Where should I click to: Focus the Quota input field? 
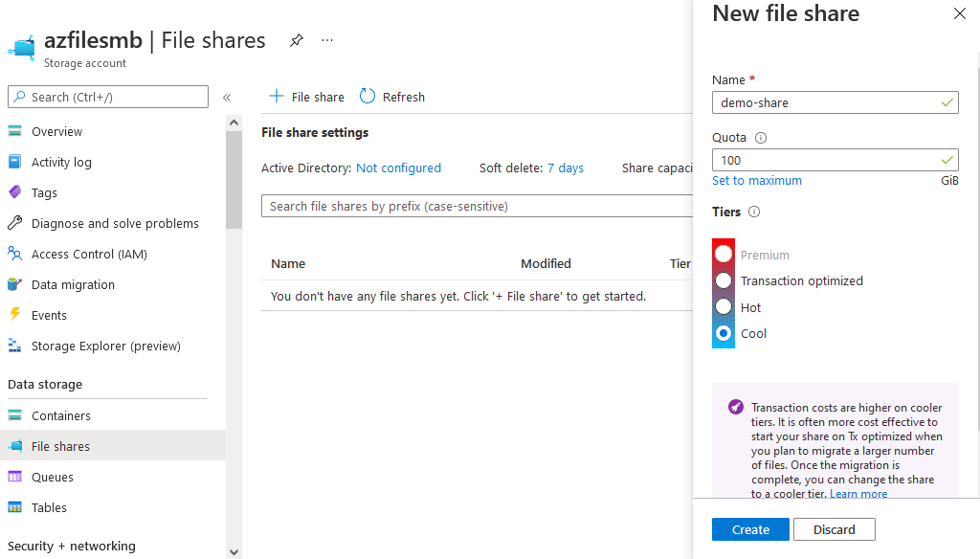(x=835, y=160)
